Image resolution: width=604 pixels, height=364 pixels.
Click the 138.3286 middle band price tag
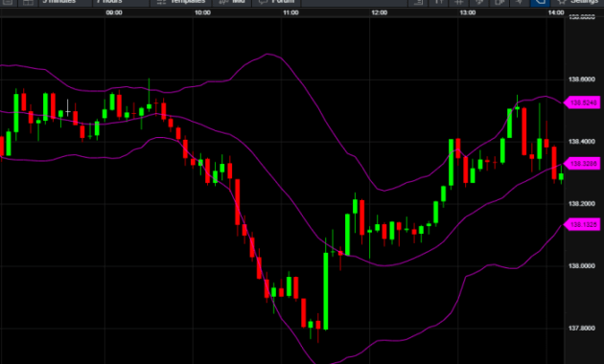point(582,164)
